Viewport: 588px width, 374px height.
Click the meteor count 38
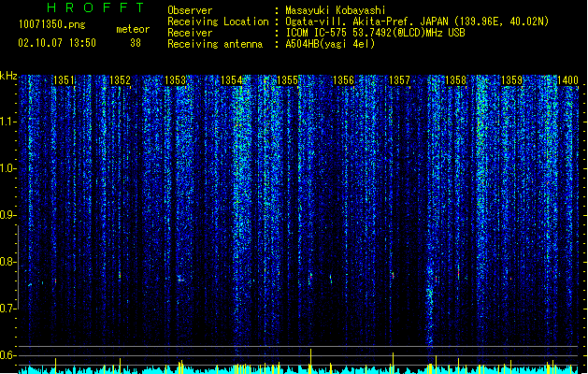136,43
